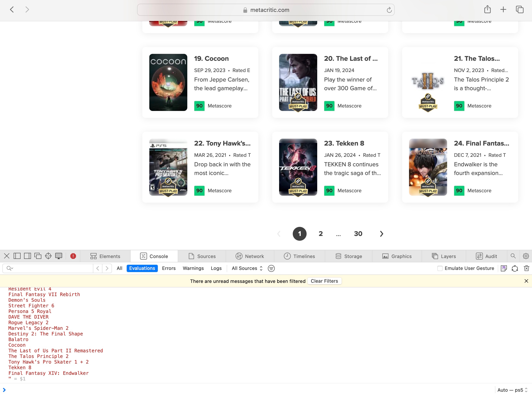Image resolution: width=532 pixels, height=396 pixels.
Task: Open the All Sources dropdown
Action: (x=247, y=268)
